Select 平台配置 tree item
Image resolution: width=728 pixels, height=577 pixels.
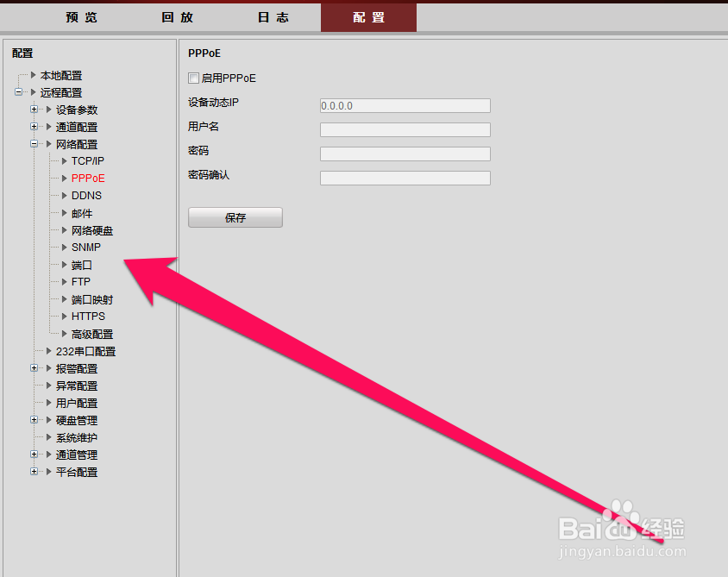77,472
